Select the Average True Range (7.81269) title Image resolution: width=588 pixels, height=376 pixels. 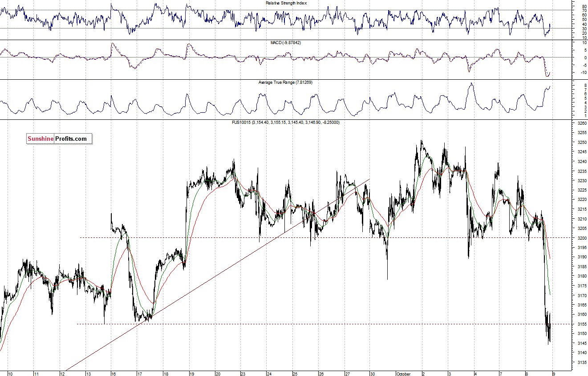[x=286, y=82]
